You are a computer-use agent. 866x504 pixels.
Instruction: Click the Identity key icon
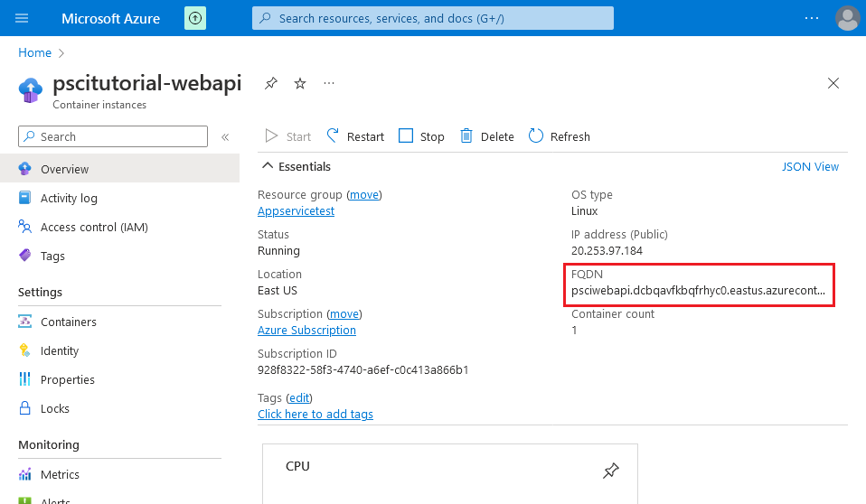click(24, 350)
